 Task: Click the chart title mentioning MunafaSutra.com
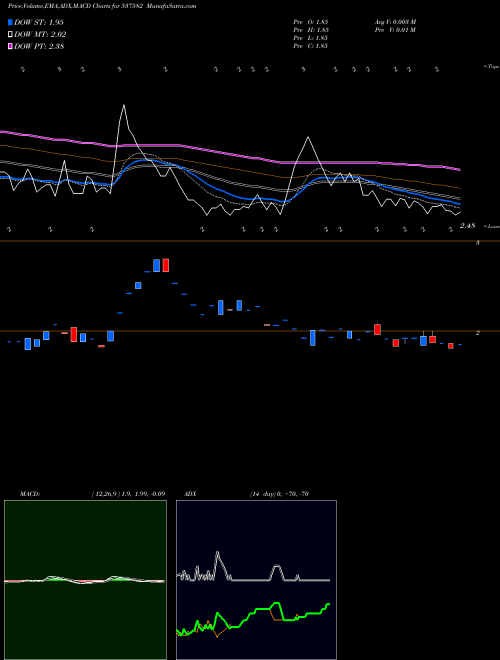(x=102, y=6)
